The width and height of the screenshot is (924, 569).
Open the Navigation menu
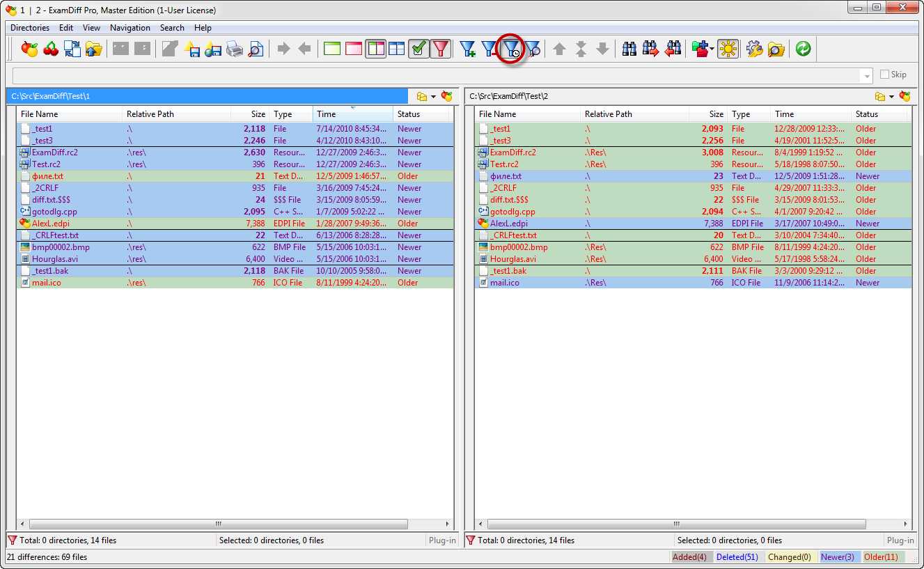point(130,28)
